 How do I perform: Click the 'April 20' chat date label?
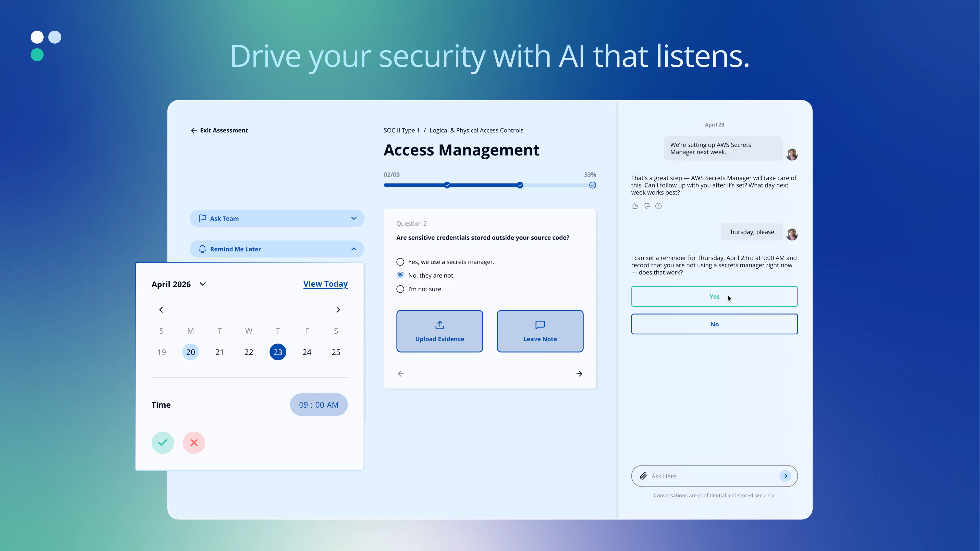715,125
